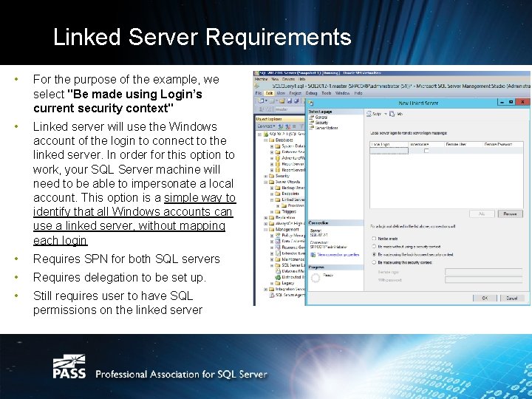Viewport: 532px width, 399px height.
Task: Open the Tools menu in SSMS
Action: pyautogui.click(x=327, y=93)
